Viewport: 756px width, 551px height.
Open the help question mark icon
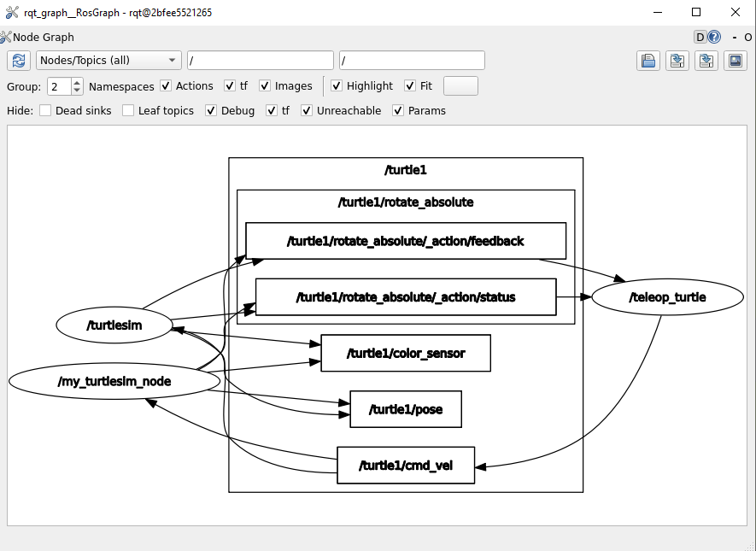[714, 37]
